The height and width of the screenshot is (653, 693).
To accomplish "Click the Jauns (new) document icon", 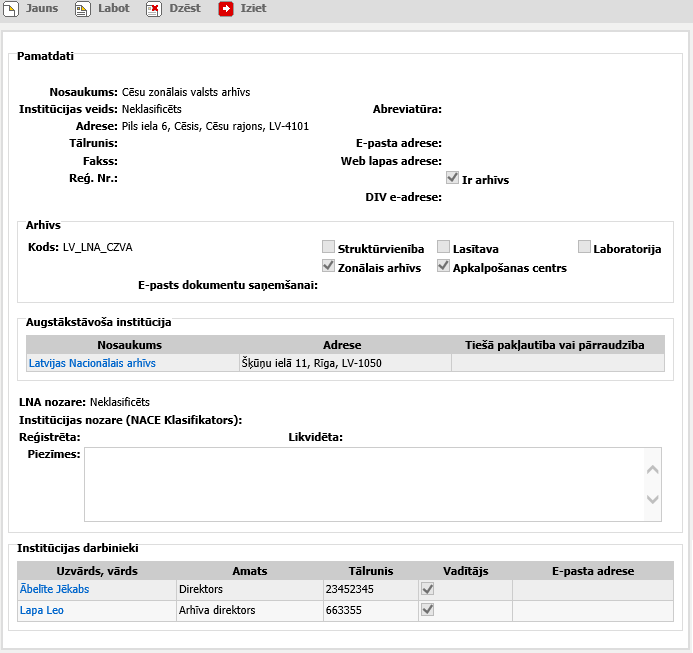I will [10, 9].
